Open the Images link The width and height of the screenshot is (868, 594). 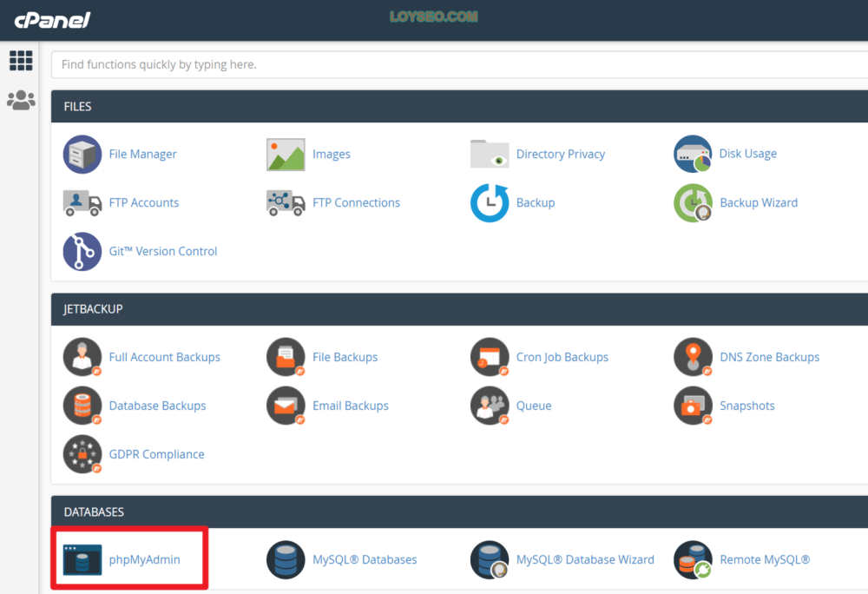click(331, 154)
